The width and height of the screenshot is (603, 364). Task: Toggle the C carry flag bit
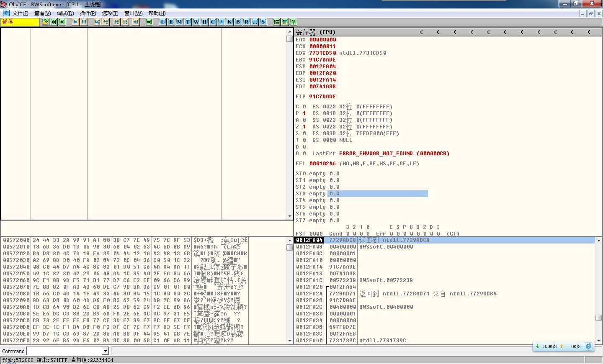[x=304, y=107]
